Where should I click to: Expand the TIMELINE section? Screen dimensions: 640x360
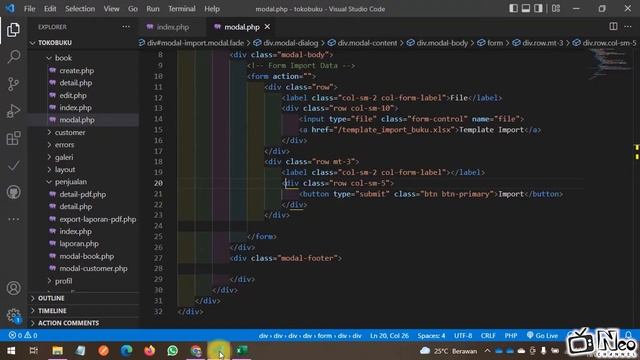point(52,311)
